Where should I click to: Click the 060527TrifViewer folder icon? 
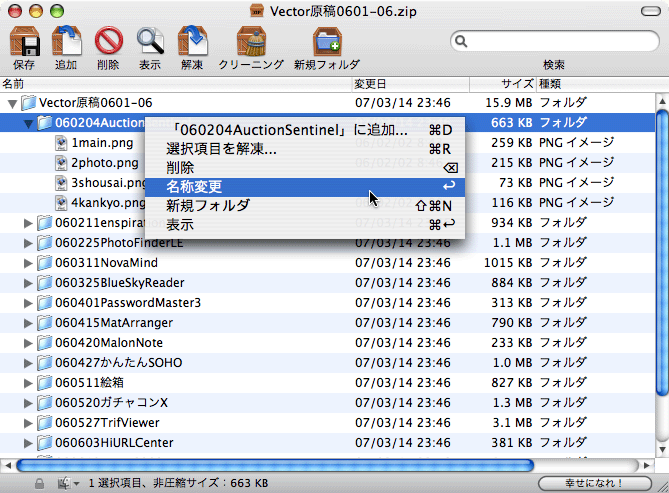click(x=44, y=423)
